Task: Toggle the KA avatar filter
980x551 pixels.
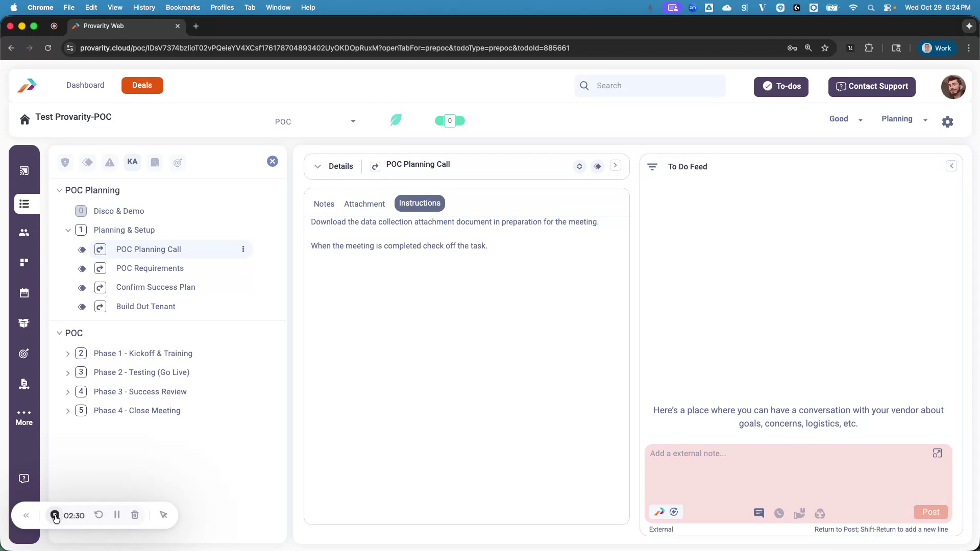Action: pyautogui.click(x=132, y=162)
